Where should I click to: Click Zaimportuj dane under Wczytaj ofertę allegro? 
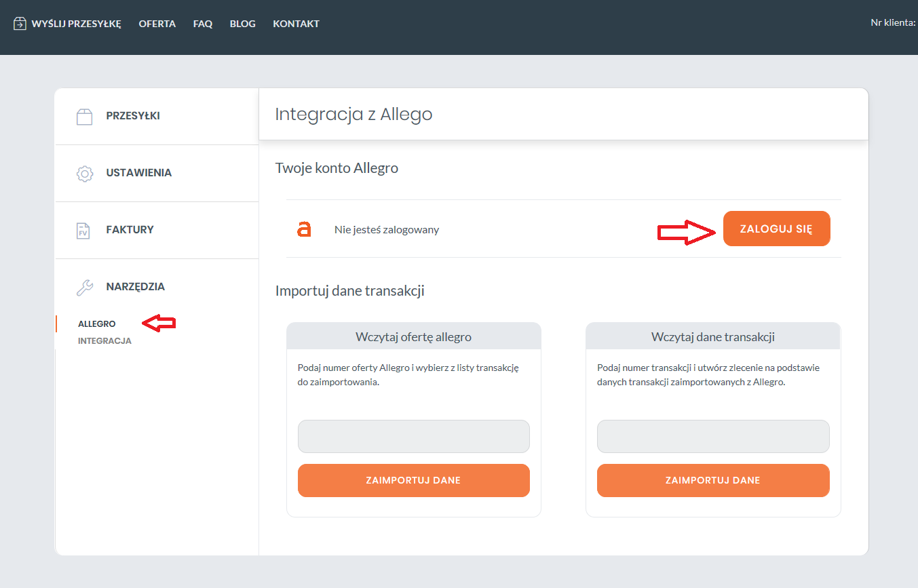(414, 480)
